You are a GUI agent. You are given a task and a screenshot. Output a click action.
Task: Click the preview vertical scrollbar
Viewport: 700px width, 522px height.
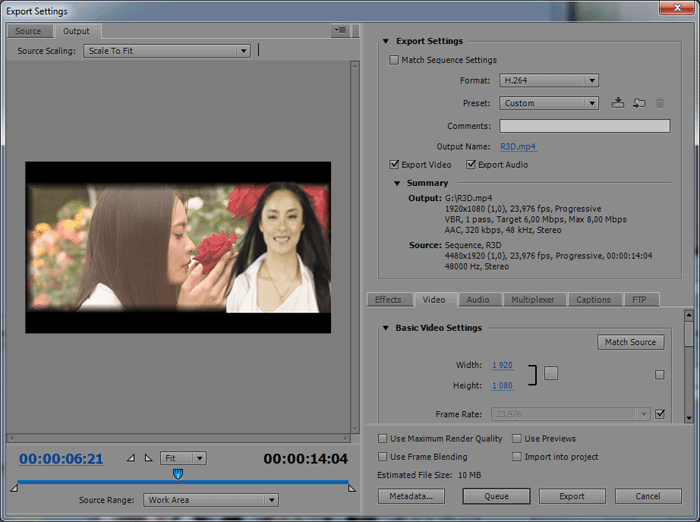point(355,247)
